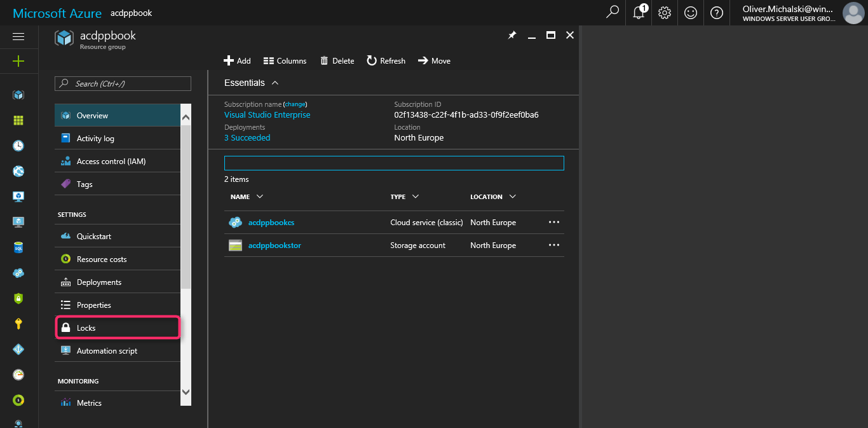Screen dimensions: 868x428
Task: Open the blue cube icon in the left sidebar
Action: (x=18, y=95)
